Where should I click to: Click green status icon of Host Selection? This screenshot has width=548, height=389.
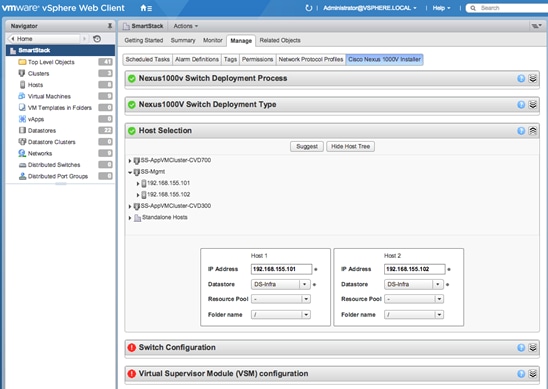click(x=132, y=131)
